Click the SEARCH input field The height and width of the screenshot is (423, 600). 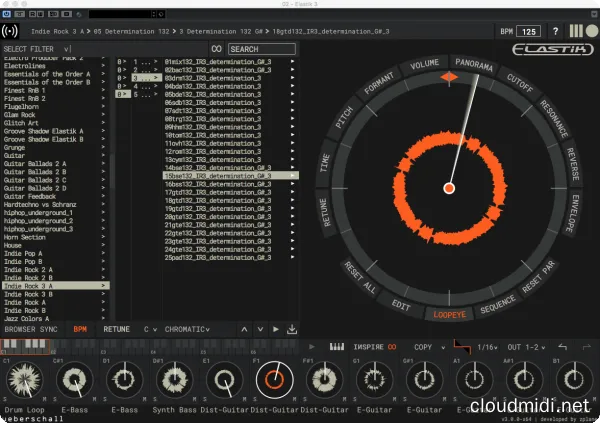point(260,49)
